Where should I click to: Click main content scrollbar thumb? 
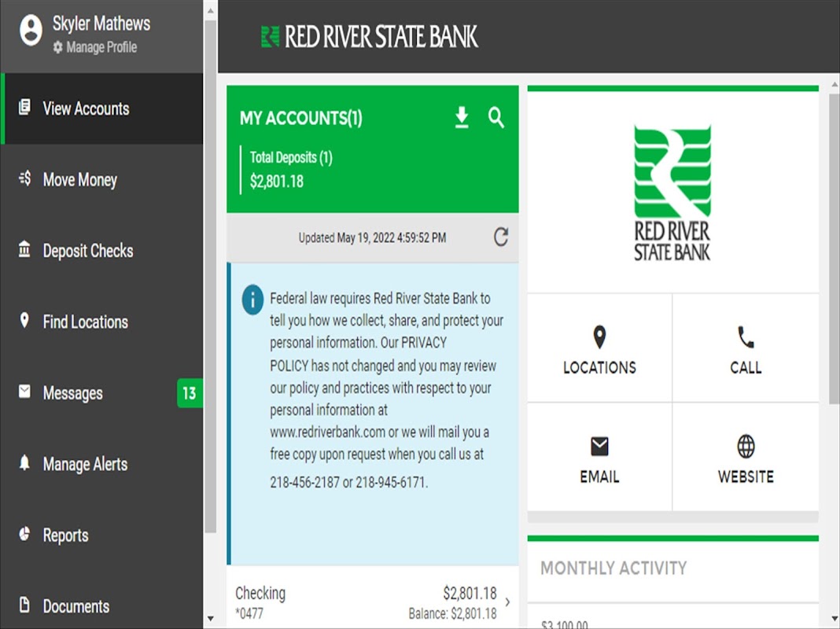click(x=834, y=249)
